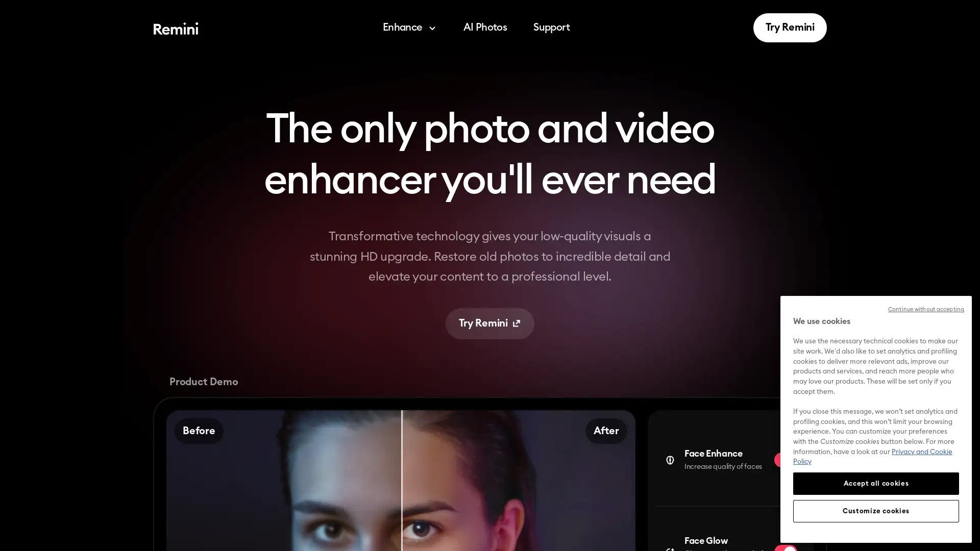Expand Customize cookies preferences panel

click(x=876, y=511)
